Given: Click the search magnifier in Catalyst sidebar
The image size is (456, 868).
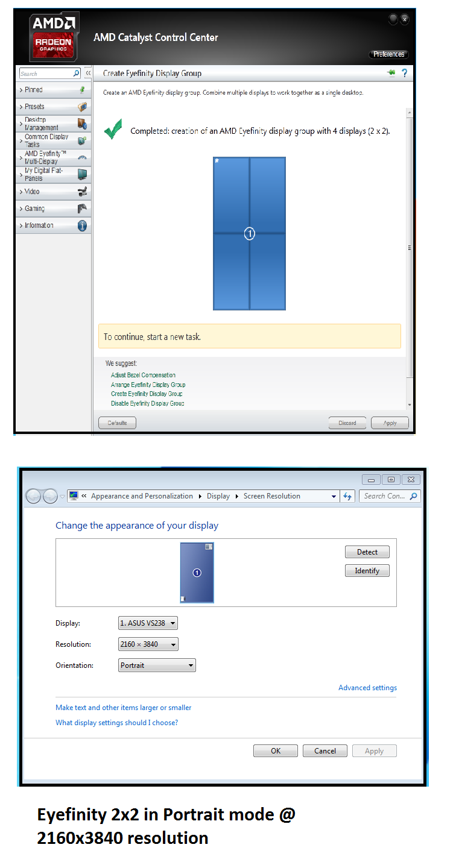Looking at the screenshot, I should (76, 74).
